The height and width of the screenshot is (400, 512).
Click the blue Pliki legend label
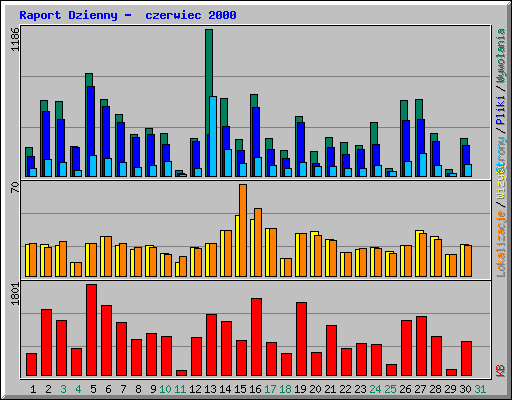click(x=501, y=110)
